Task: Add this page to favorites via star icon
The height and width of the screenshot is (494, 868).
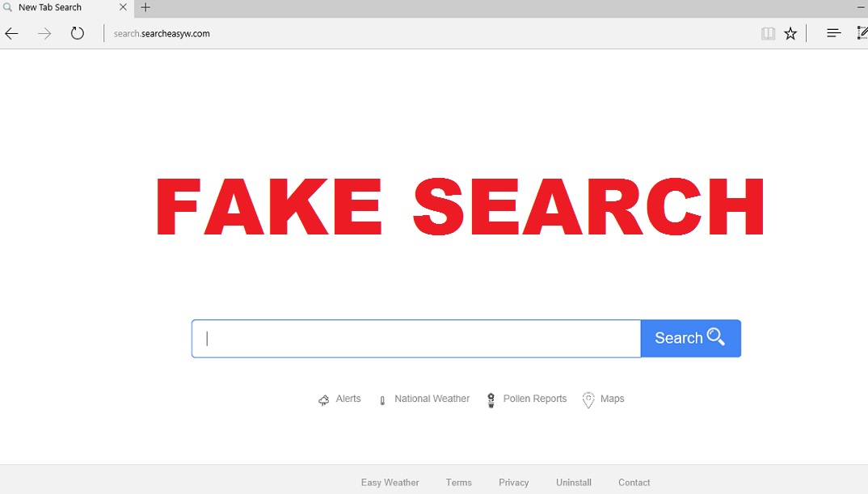Action: pyautogui.click(x=790, y=33)
